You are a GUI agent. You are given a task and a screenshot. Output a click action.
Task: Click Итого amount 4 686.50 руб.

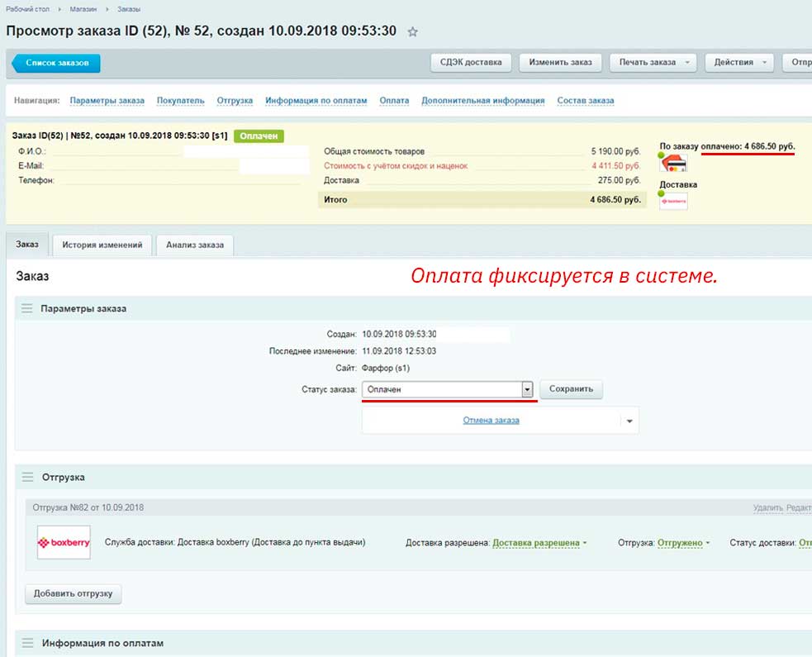coord(615,199)
